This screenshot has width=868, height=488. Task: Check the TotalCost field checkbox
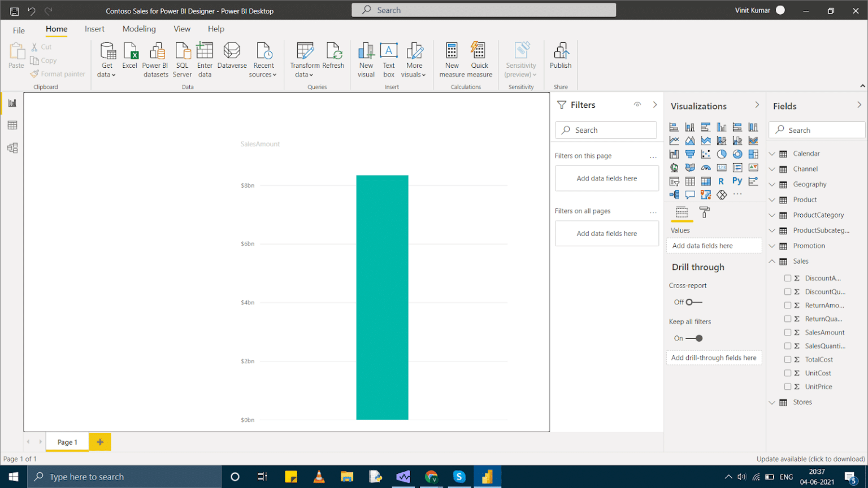pos(789,359)
